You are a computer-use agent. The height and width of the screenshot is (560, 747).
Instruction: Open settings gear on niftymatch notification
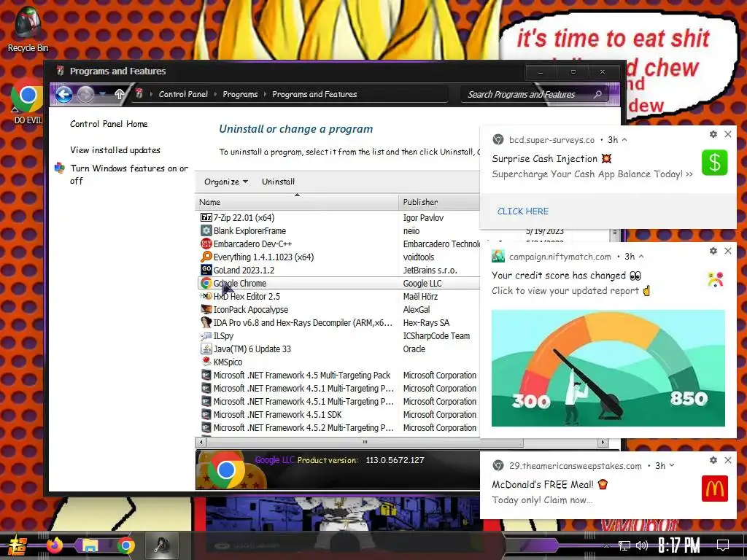tap(713, 251)
